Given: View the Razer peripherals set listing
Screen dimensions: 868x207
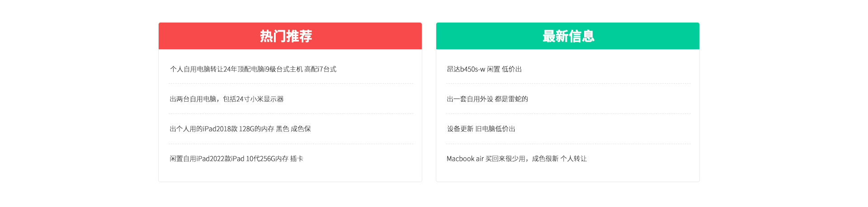Looking at the screenshot, I should coord(487,99).
